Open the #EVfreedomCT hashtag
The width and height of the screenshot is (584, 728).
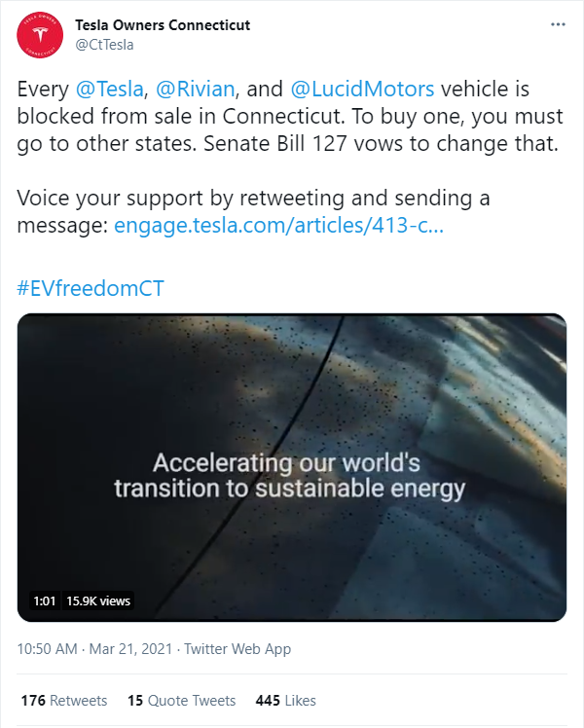[x=91, y=288]
